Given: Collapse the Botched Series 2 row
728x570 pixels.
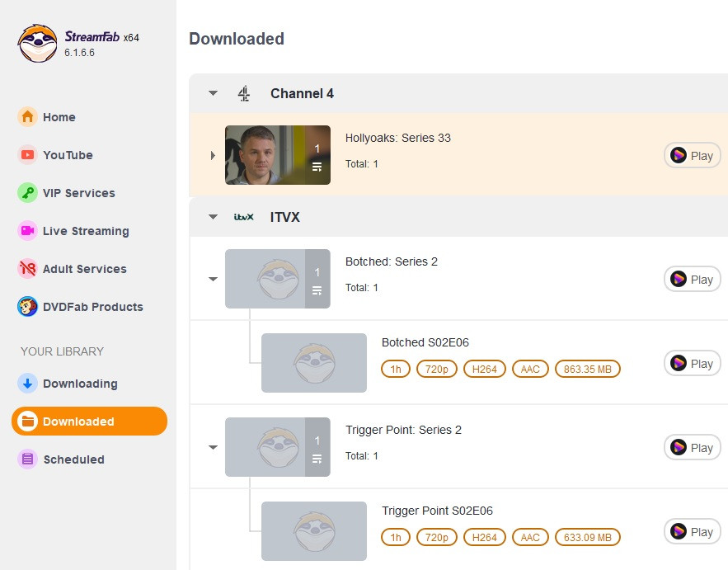Looking at the screenshot, I should (x=213, y=279).
